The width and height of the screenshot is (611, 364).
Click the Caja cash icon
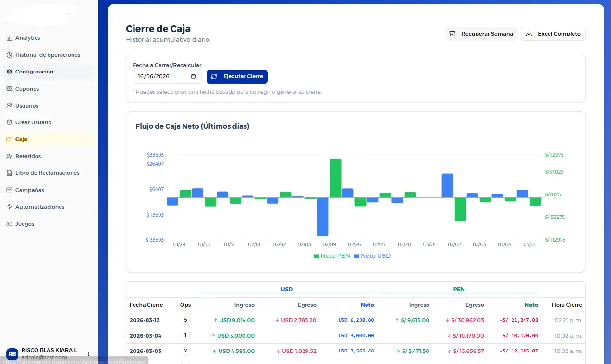[9, 139]
